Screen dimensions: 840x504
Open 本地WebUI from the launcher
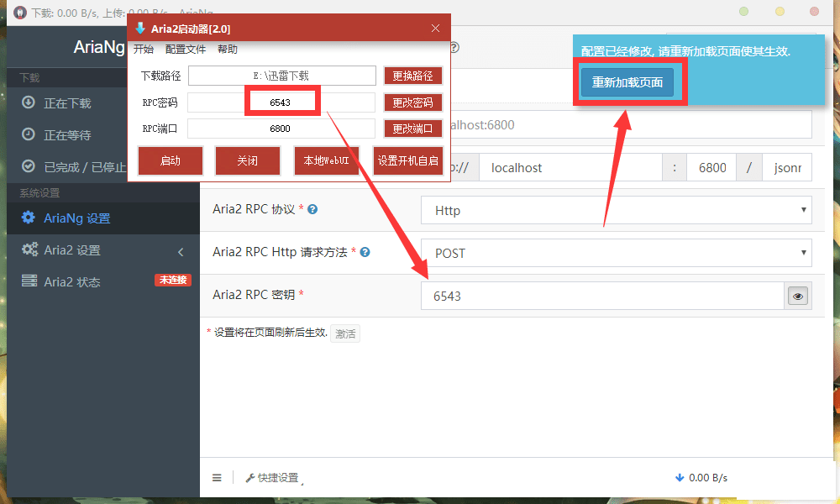click(326, 160)
